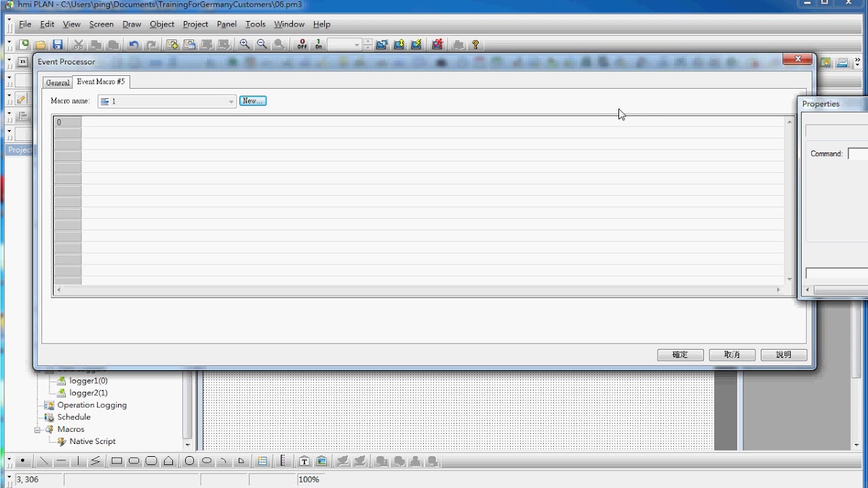Screen dimensions: 868x488
Task: Select row 0 in the macro grid
Action: [x=68, y=123]
